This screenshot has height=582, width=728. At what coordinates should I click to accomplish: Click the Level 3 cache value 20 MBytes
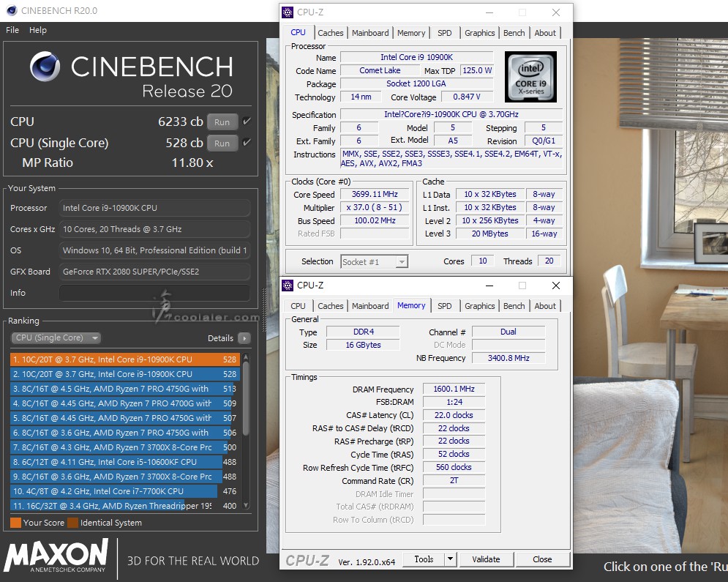tap(489, 234)
